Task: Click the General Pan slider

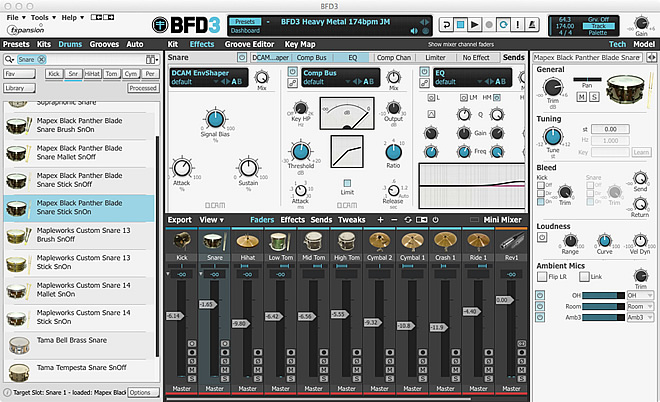Action: click(587, 79)
